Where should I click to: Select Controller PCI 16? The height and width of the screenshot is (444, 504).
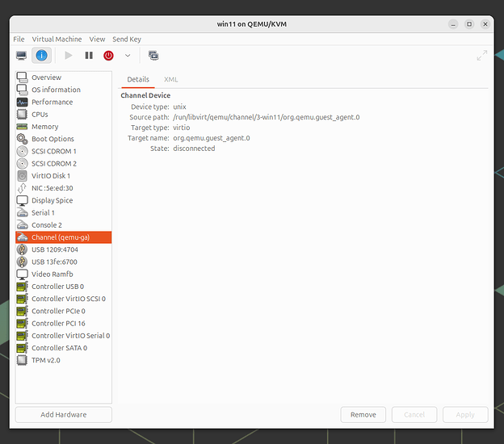click(x=64, y=323)
